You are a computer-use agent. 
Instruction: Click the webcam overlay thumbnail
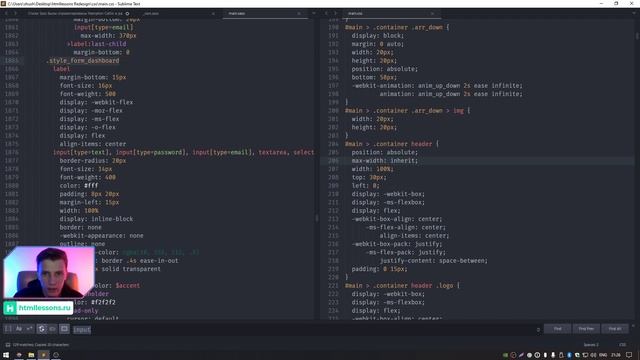click(x=49, y=272)
